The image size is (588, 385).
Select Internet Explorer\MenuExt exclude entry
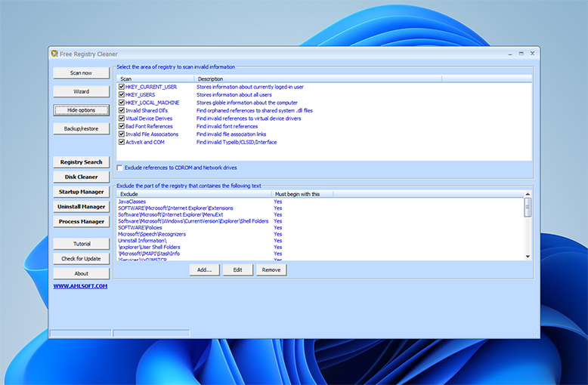(171, 214)
